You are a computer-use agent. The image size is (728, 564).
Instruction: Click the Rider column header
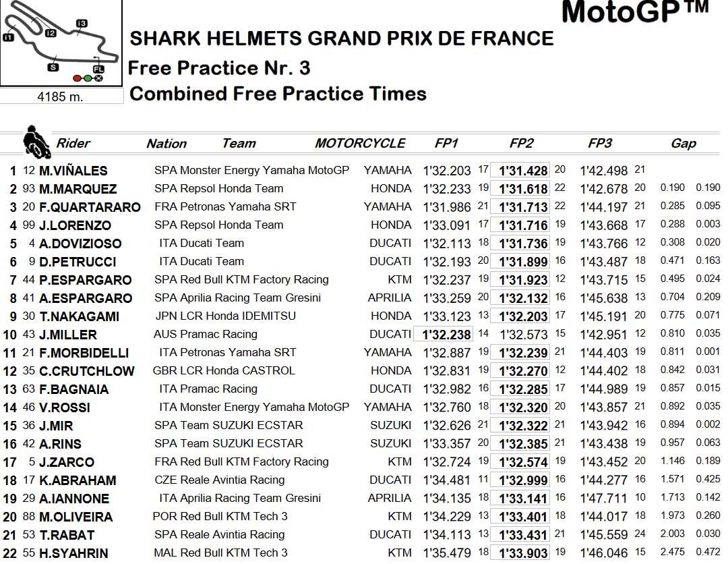click(x=73, y=143)
